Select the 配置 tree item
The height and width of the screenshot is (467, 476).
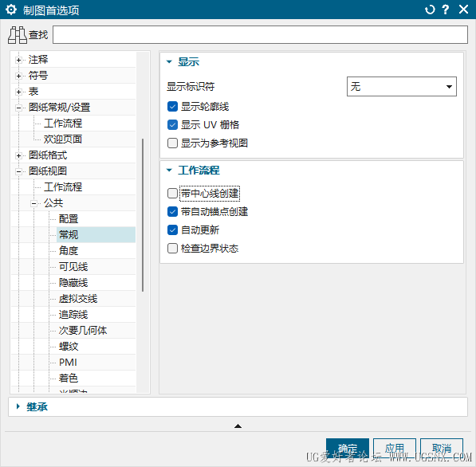69,219
